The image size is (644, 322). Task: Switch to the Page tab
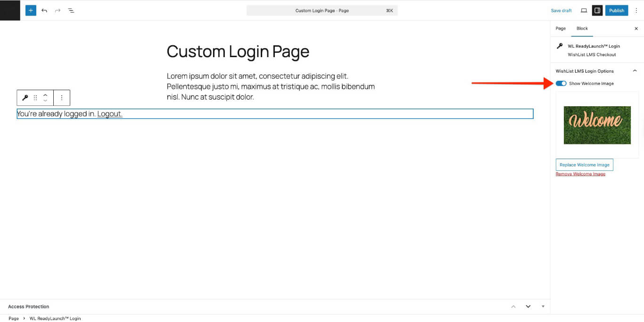(x=560, y=28)
